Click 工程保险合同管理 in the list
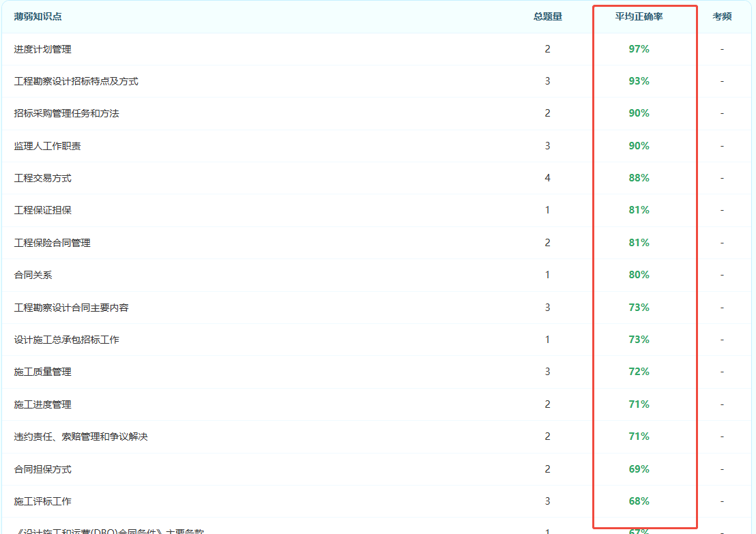Image resolution: width=756 pixels, height=534 pixels. point(52,243)
